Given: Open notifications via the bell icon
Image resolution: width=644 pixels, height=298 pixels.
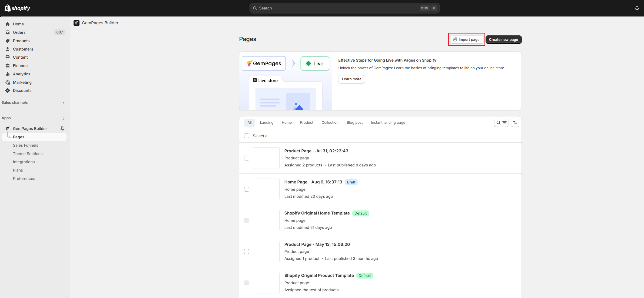Looking at the screenshot, I should (637, 8).
